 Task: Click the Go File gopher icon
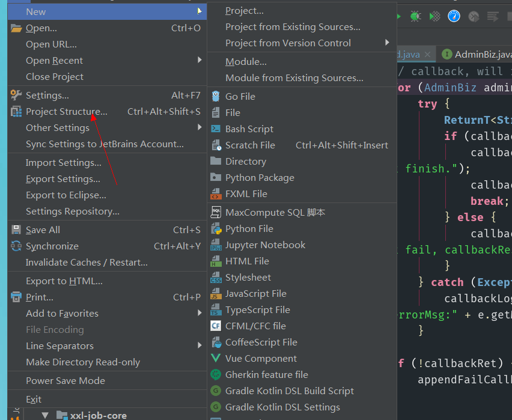tap(216, 96)
